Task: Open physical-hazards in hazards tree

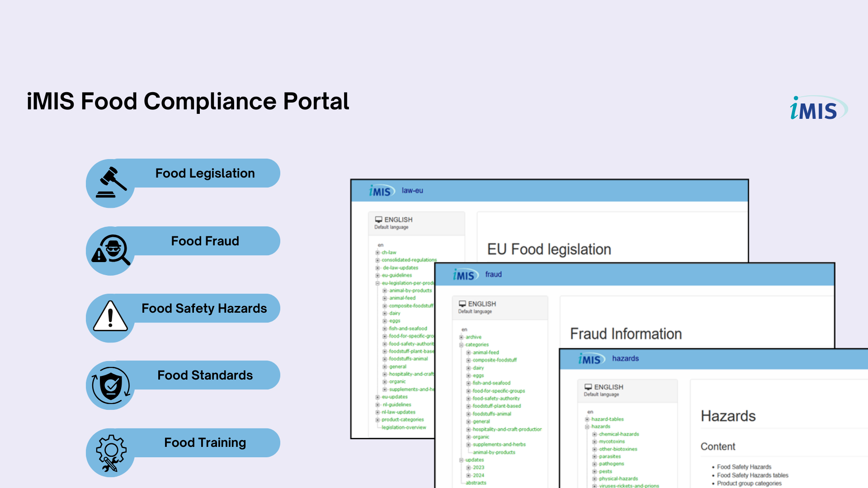Action: (618, 479)
